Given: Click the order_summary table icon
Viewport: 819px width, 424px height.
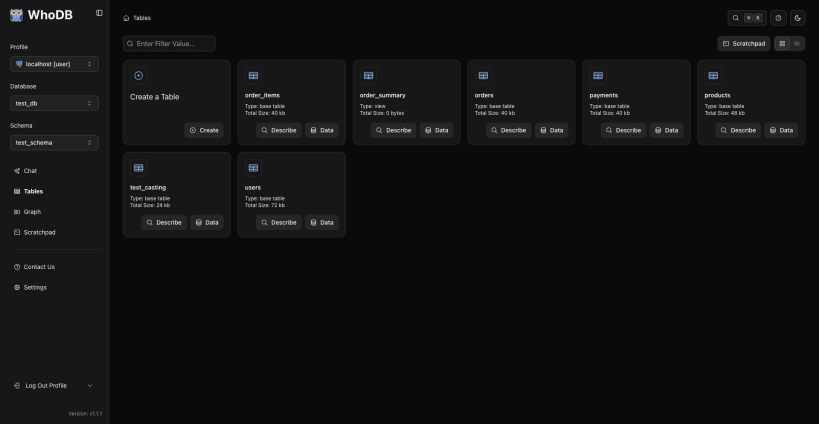Looking at the screenshot, I should coord(368,76).
